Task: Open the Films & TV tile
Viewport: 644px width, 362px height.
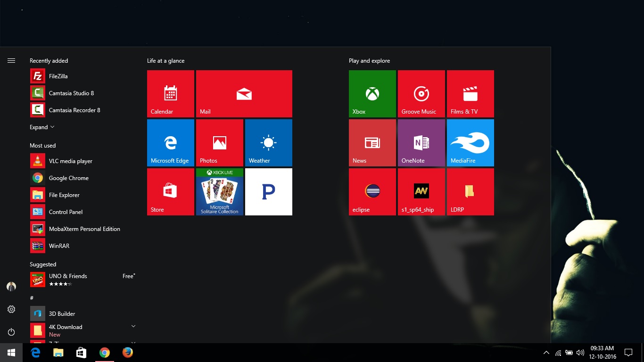Action: 471,94
